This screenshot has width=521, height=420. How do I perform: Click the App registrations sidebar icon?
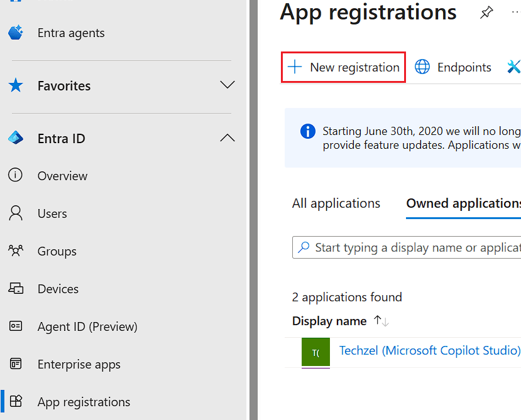tap(16, 401)
